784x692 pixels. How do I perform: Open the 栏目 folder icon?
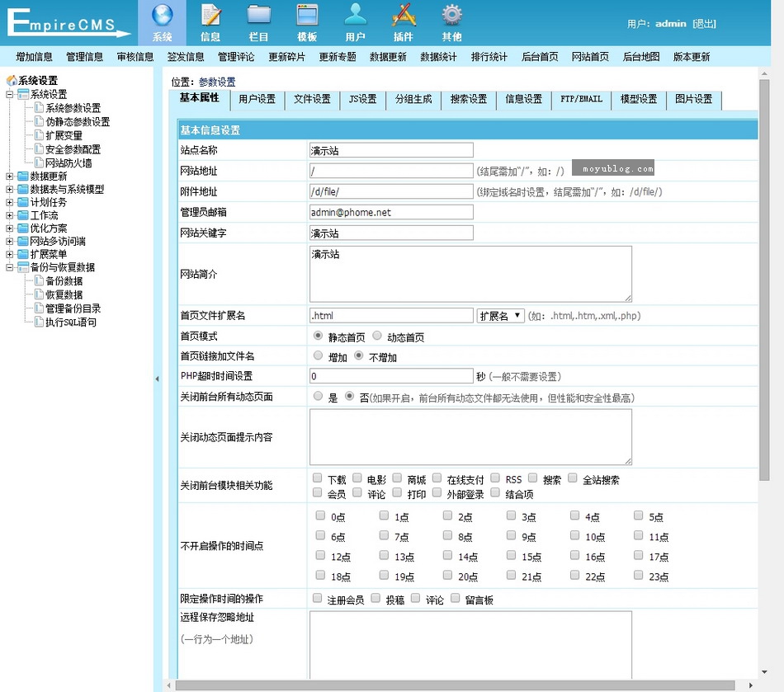pyautogui.click(x=259, y=16)
